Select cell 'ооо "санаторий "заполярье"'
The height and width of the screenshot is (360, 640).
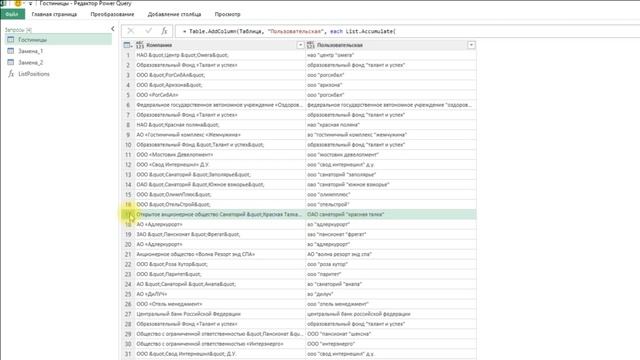(x=391, y=175)
